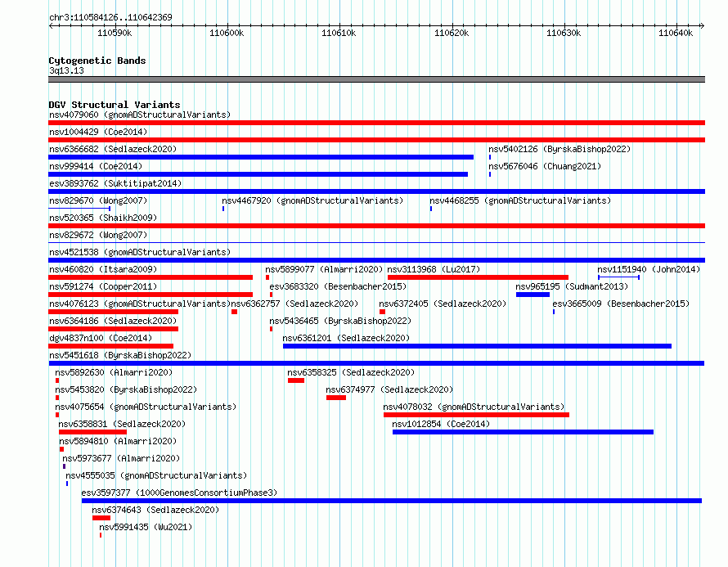
Task: Select the nsv1004429 (Coe2014) label
Action: 98,132
